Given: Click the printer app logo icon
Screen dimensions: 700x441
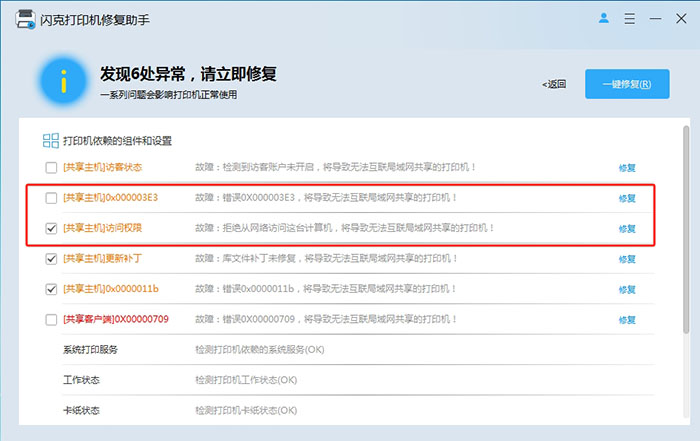Looking at the screenshot, I should click(x=20, y=20).
